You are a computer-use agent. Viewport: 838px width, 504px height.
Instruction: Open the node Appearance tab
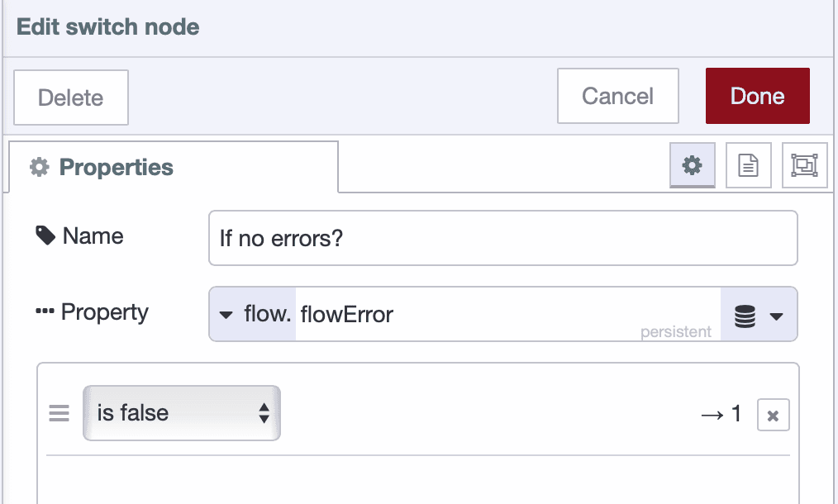(x=804, y=165)
